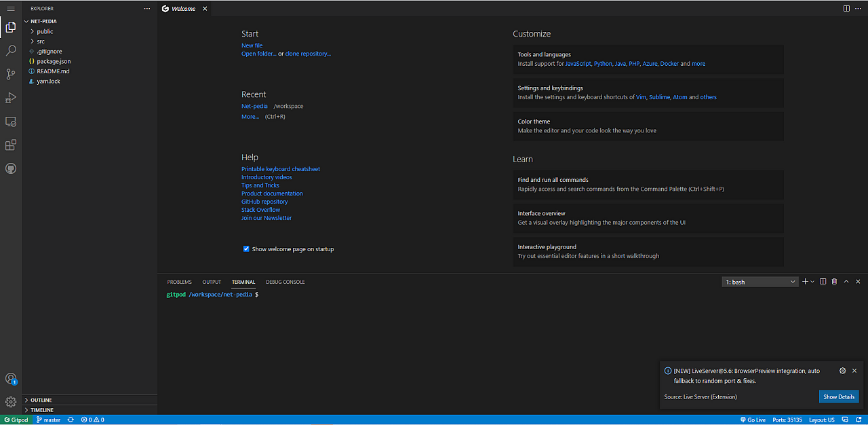Create a new terminal with plus icon
The image size is (868, 425).
point(805,281)
